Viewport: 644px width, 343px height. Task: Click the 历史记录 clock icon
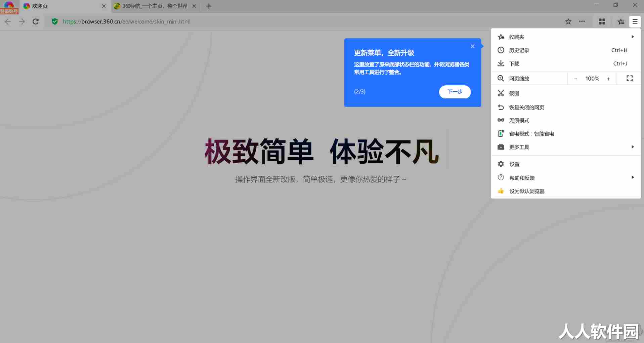501,50
